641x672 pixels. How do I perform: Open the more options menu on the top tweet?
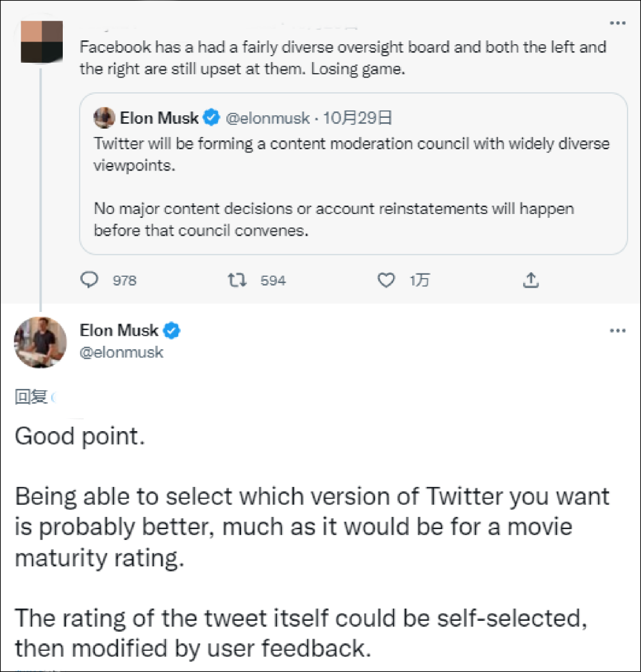617,23
